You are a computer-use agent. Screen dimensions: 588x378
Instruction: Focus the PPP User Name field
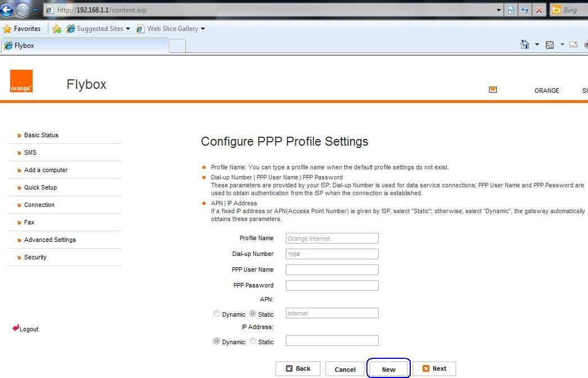coord(332,270)
